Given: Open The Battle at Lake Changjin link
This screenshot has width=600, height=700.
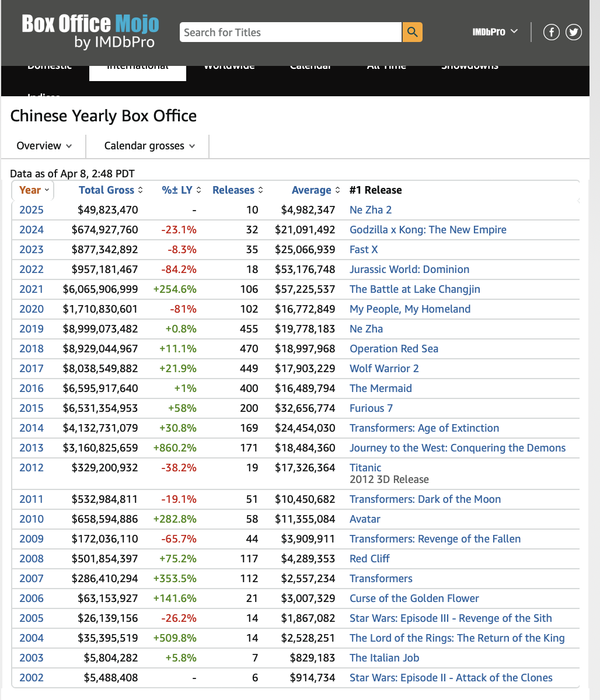Looking at the screenshot, I should [414, 289].
